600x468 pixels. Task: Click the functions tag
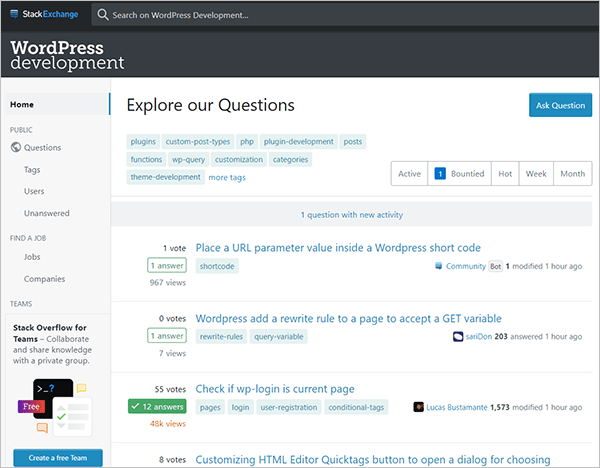146,160
